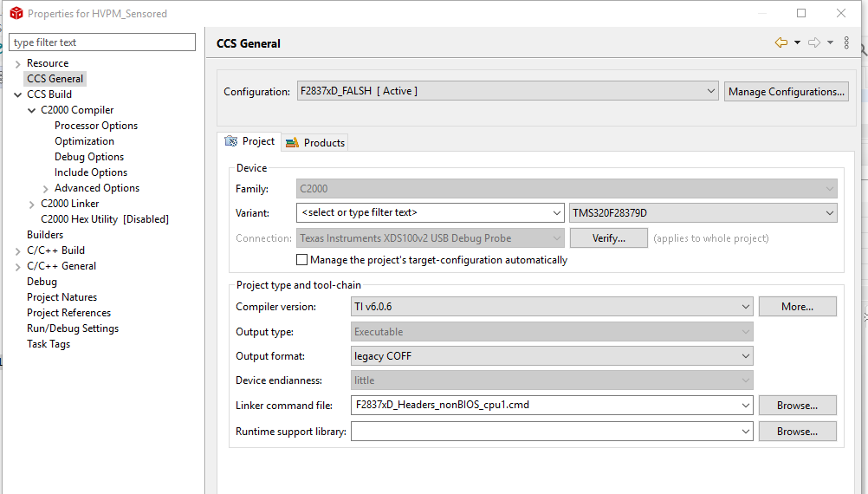
Task: Open the view menu kebab icon
Action: click(846, 42)
